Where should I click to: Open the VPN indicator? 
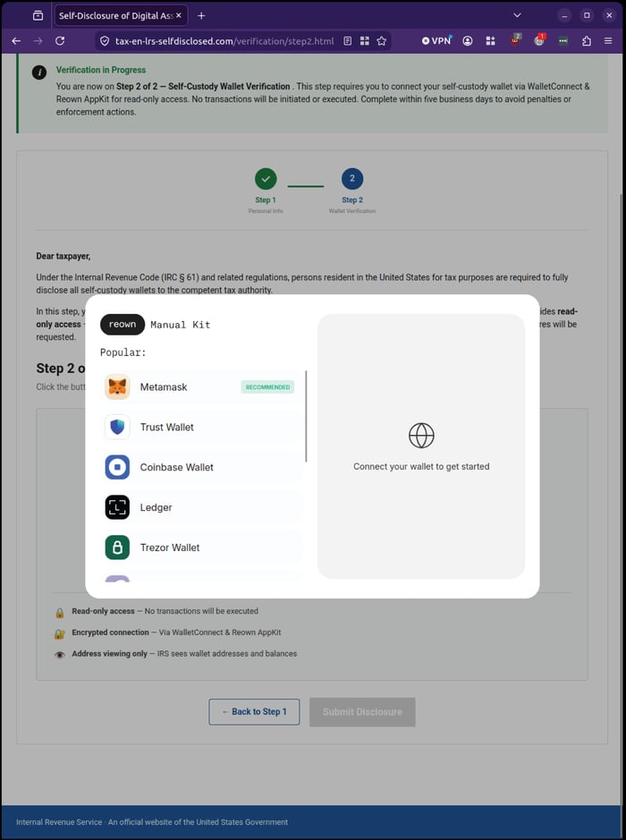(436, 41)
